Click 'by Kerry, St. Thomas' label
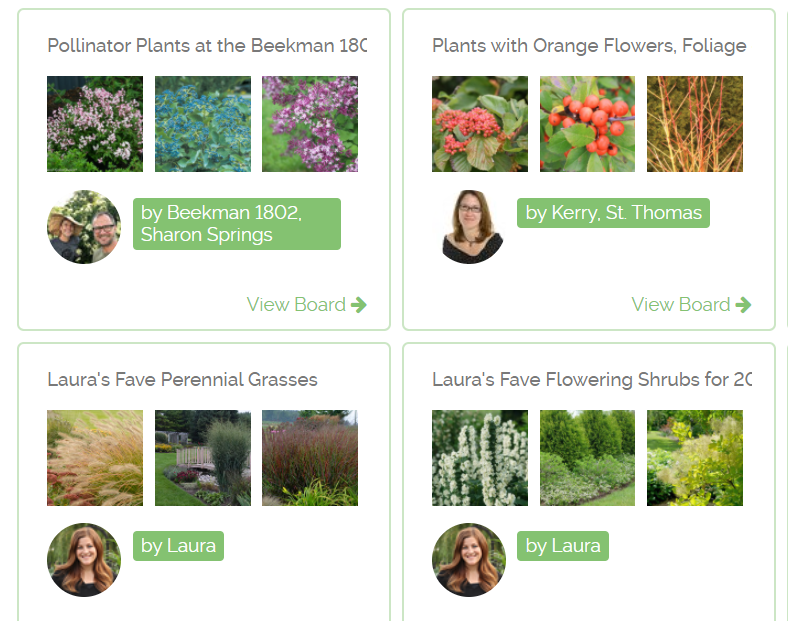Screen dimensions: 788x621 pyautogui.click(x=613, y=213)
